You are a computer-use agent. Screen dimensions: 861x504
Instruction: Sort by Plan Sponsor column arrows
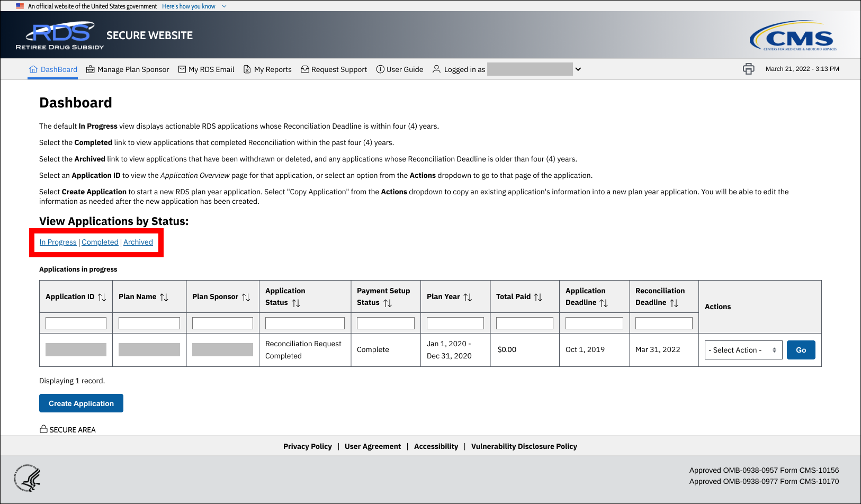[x=246, y=297]
